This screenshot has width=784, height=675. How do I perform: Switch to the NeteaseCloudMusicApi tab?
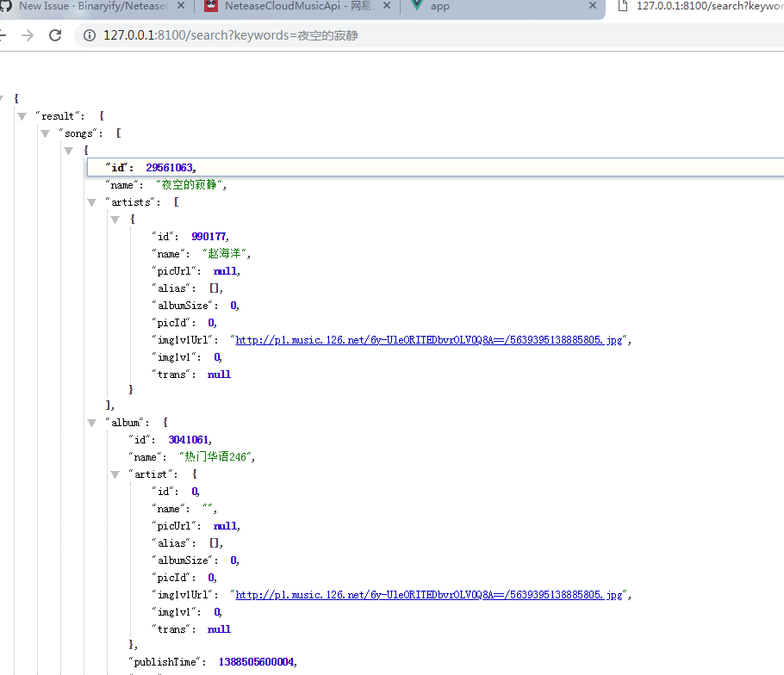tap(297, 6)
